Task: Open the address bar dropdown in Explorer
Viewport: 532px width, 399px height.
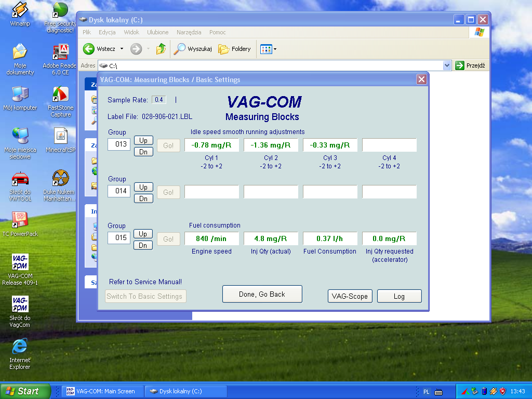Action: (x=447, y=65)
